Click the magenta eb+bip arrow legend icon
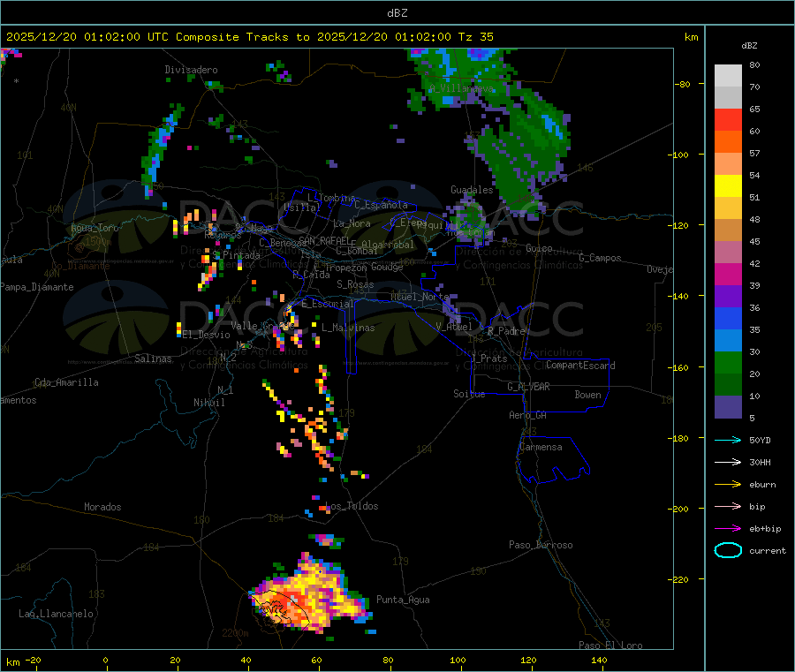This screenshot has width=795, height=672. (728, 529)
